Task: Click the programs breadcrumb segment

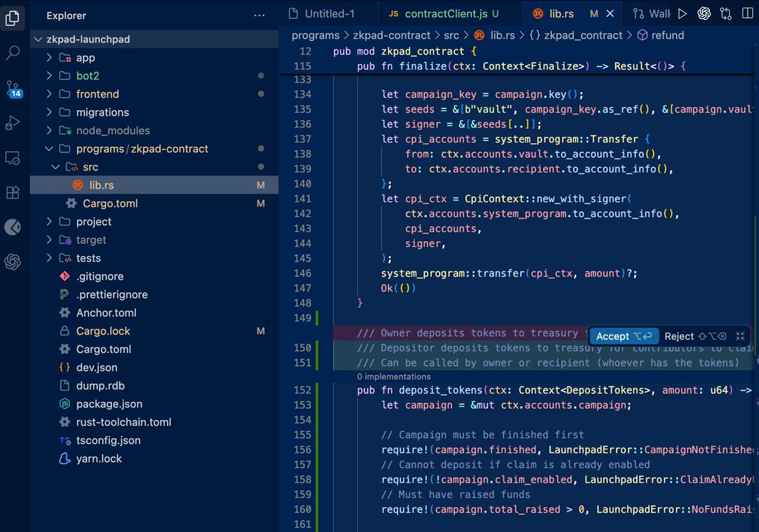Action: [316, 35]
